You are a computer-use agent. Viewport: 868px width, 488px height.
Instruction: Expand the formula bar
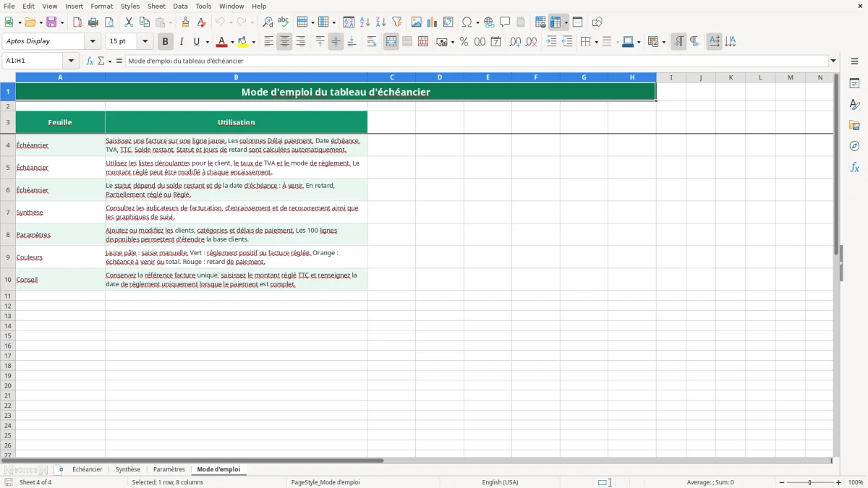coord(833,61)
